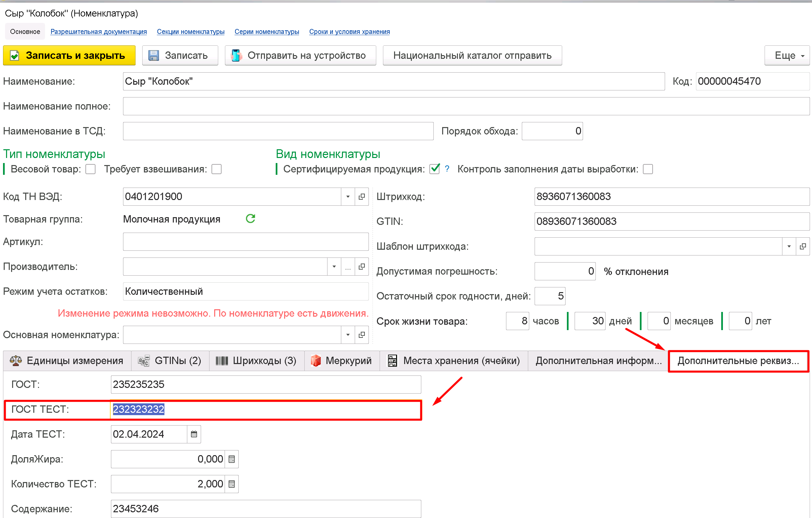Select the 'Основное' tab

[x=25, y=32]
